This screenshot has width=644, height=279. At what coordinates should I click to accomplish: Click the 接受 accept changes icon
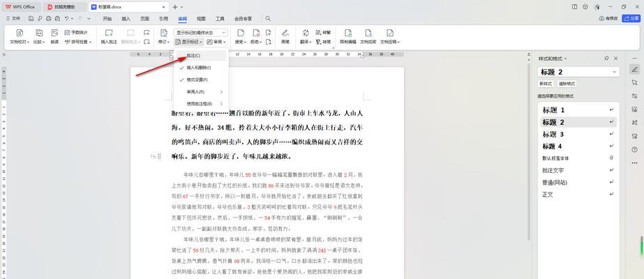(x=241, y=33)
